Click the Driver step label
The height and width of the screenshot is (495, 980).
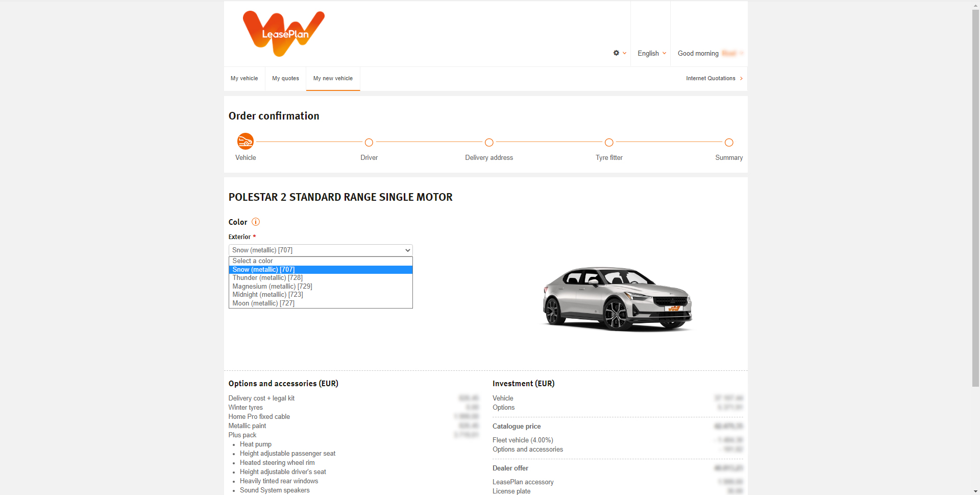pos(369,158)
